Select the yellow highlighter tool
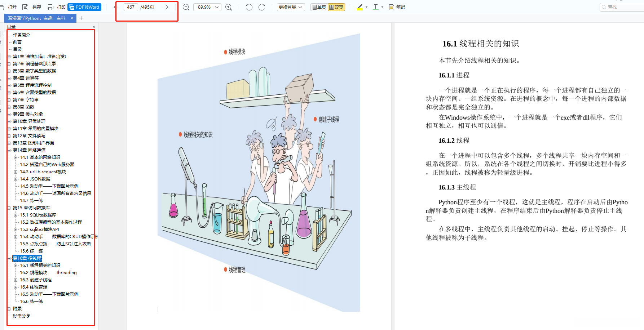Screen dimensions: 644x330 360,7
